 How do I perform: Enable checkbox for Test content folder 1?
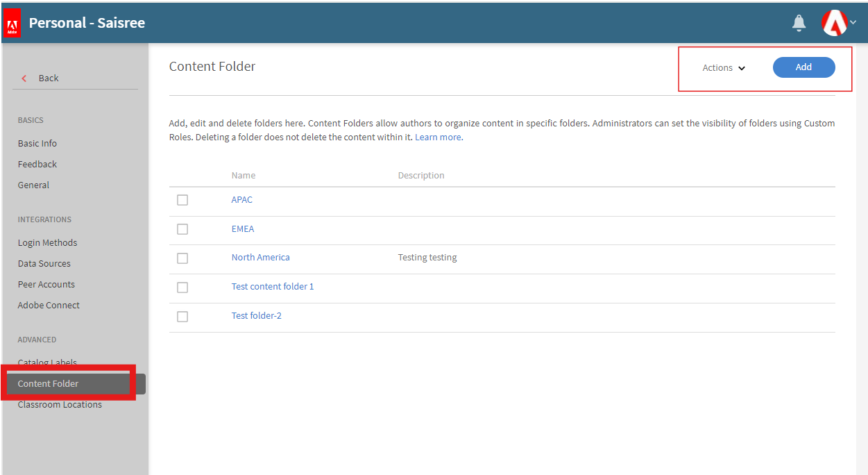pyautogui.click(x=182, y=287)
